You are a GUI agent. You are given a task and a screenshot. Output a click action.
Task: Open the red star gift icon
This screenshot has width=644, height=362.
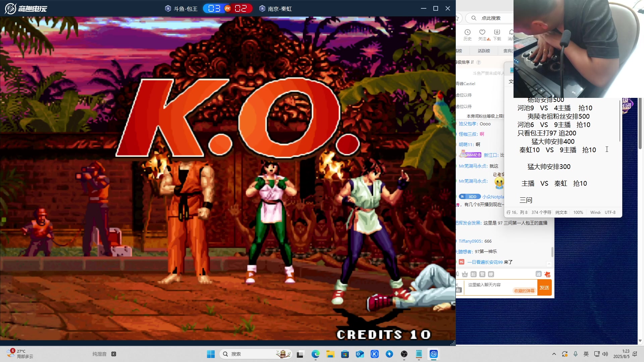point(547,274)
